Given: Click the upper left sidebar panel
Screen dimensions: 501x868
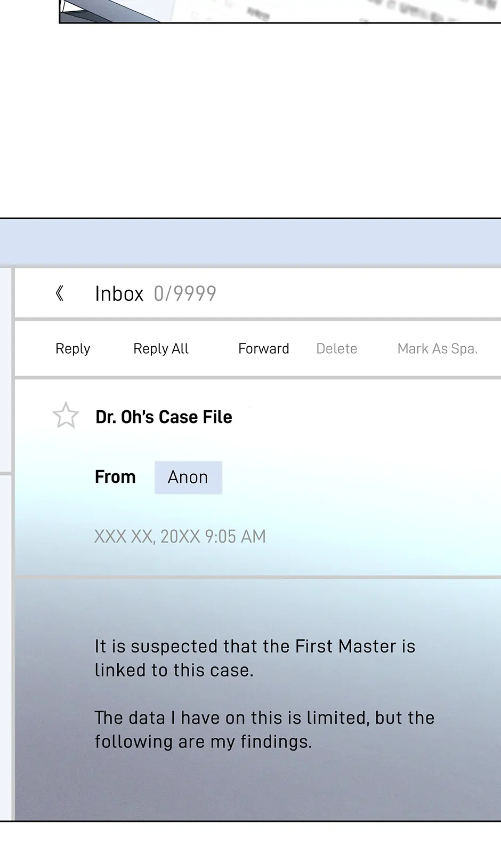Looking at the screenshot, I should pyautogui.click(x=5, y=368).
